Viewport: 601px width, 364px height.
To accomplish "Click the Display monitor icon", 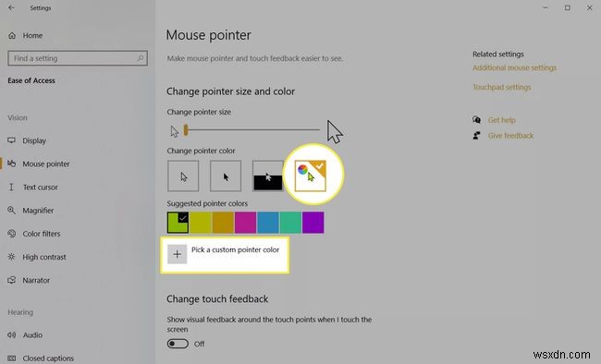I will pos(11,140).
